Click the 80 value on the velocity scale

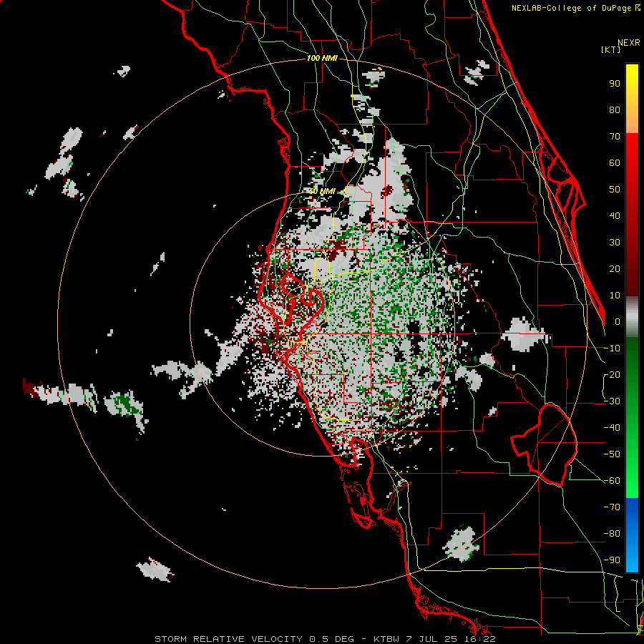point(615,109)
